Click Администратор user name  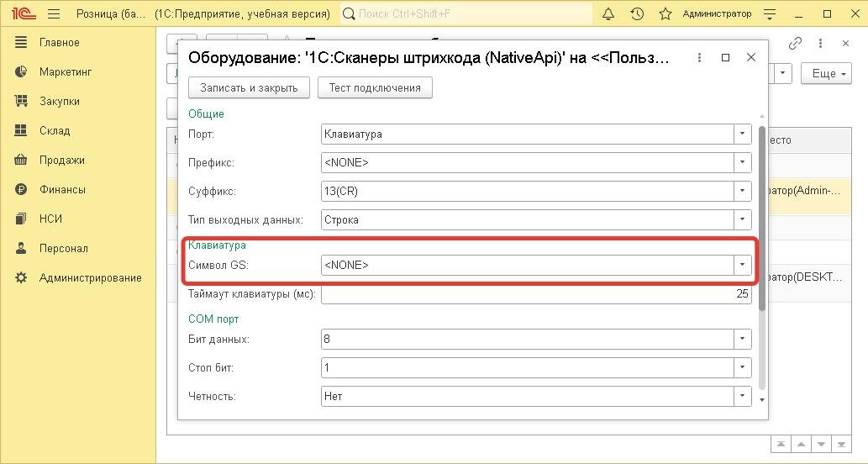717,13
